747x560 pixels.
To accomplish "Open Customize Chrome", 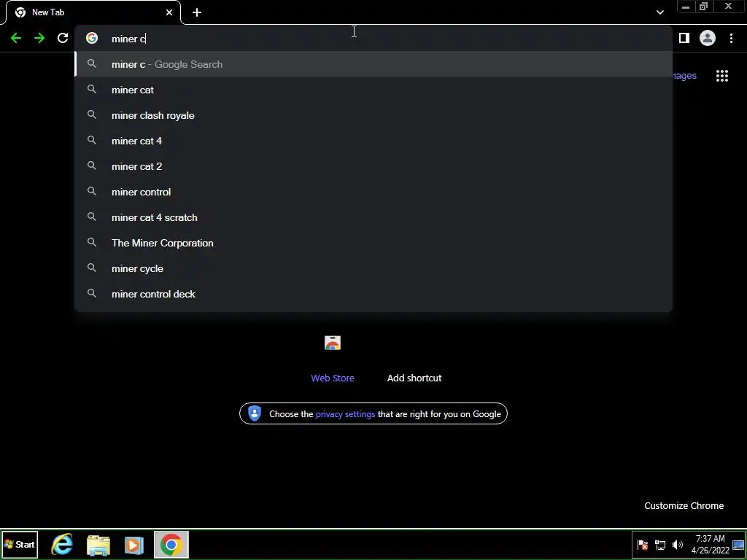I will pyautogui.click(x=684, y=506).
